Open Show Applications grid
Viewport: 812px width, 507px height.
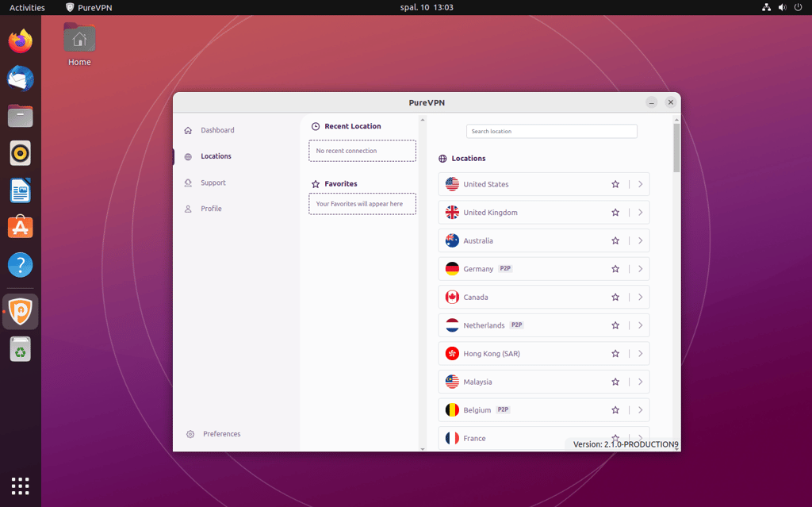[20, 486]
